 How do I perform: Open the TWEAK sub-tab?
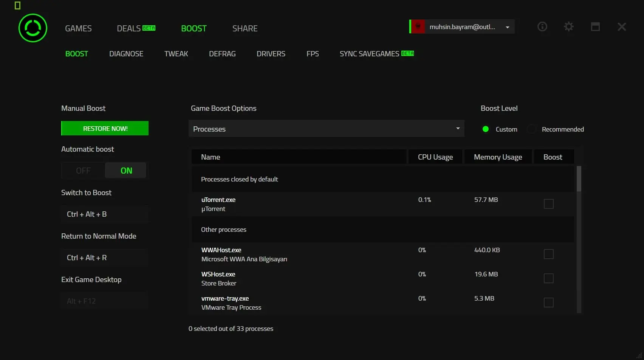[176, 54]
